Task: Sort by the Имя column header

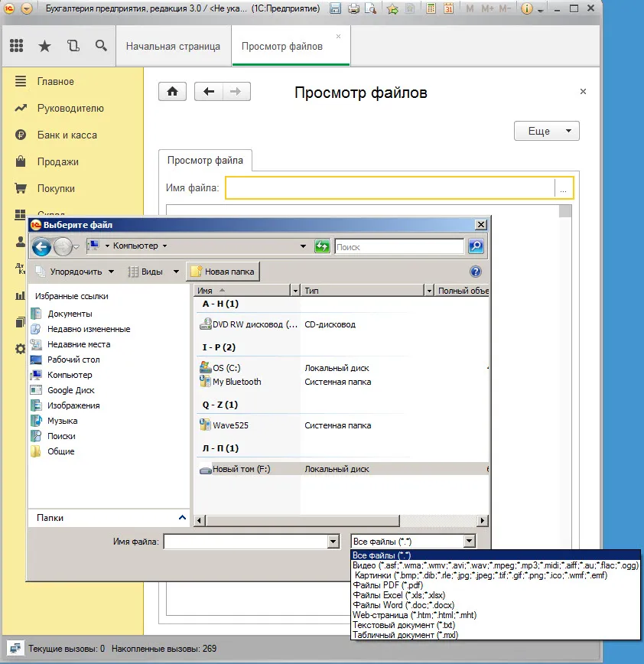Action: [242, 291]
